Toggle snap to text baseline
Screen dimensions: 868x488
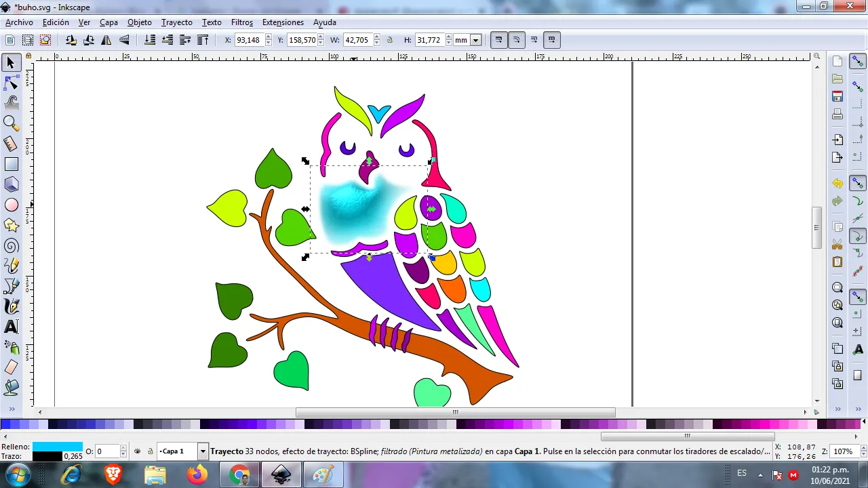858,349
